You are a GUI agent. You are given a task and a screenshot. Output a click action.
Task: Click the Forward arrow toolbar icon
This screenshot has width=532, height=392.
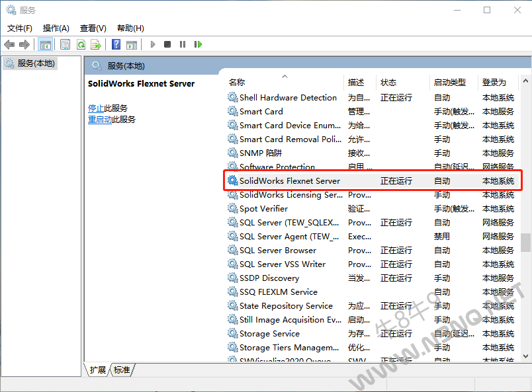tap(24, 44)
